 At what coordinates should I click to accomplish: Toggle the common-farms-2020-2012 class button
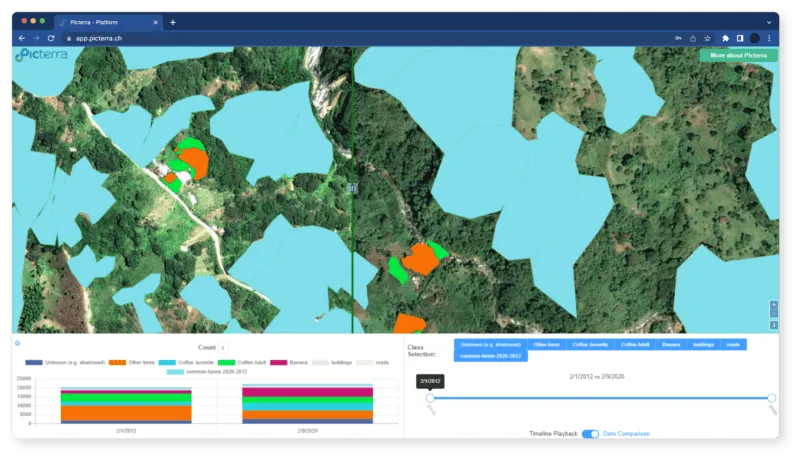(x=490, y=356)
